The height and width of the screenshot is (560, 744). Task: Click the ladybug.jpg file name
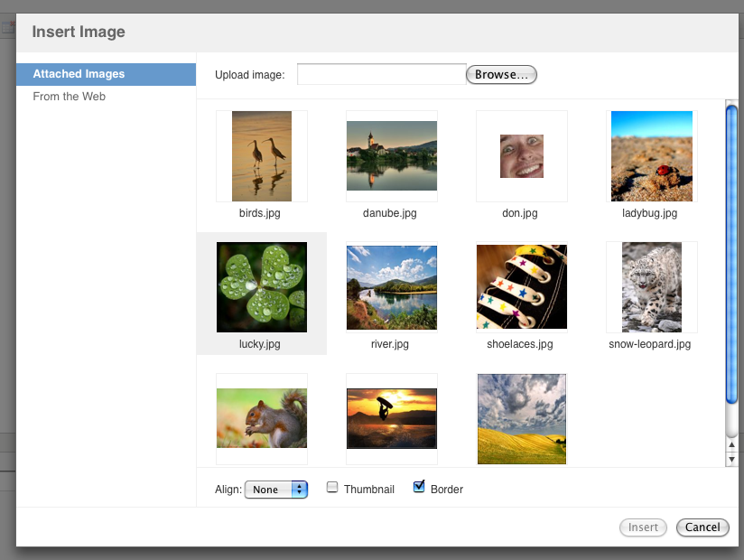(x=649, y=213)
